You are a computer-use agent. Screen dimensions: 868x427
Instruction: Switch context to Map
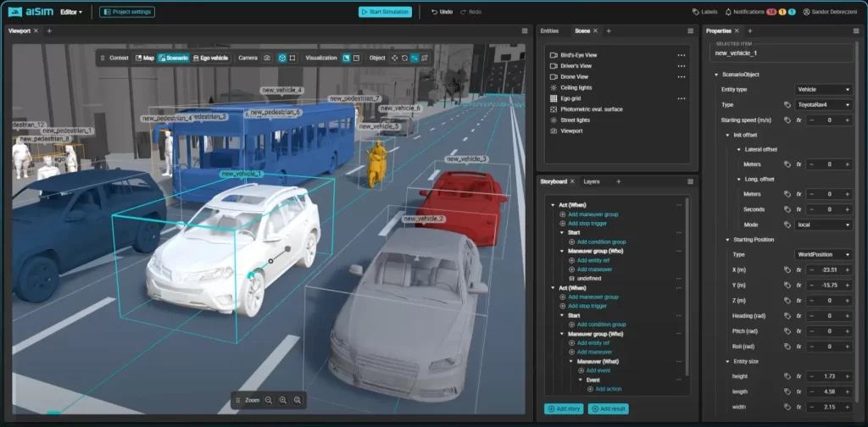pyautogui.click(x=144, y=58)
